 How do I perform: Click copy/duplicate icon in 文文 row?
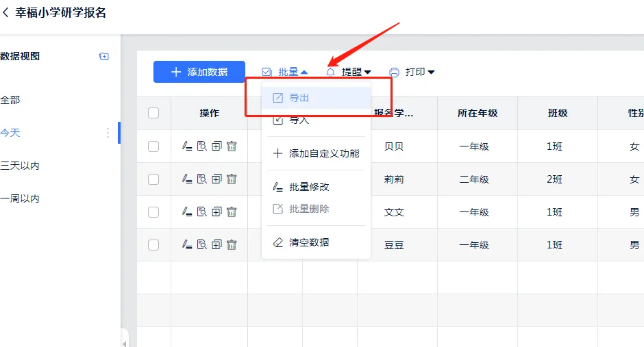(x=216, y=212)
